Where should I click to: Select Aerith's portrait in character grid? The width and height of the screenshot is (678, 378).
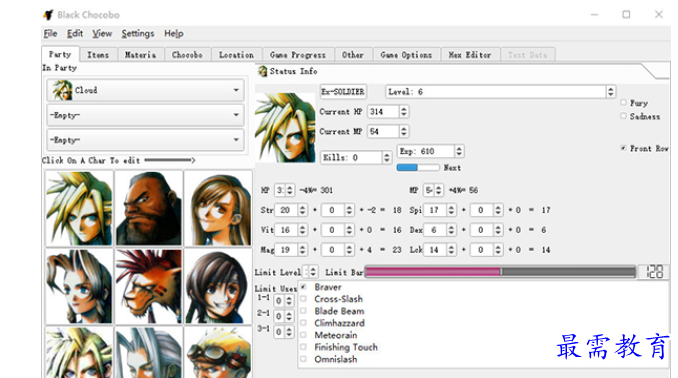click(79, 286)
